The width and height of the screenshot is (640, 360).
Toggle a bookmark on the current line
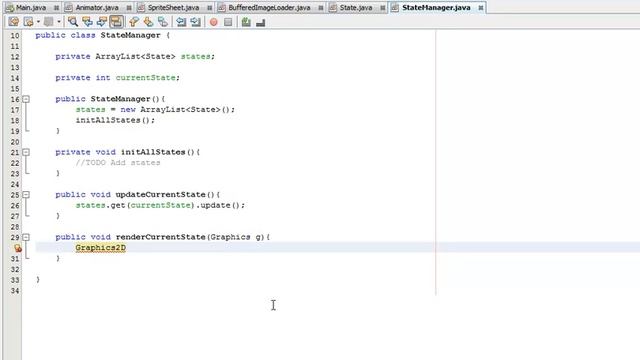(x=163, y=22)
